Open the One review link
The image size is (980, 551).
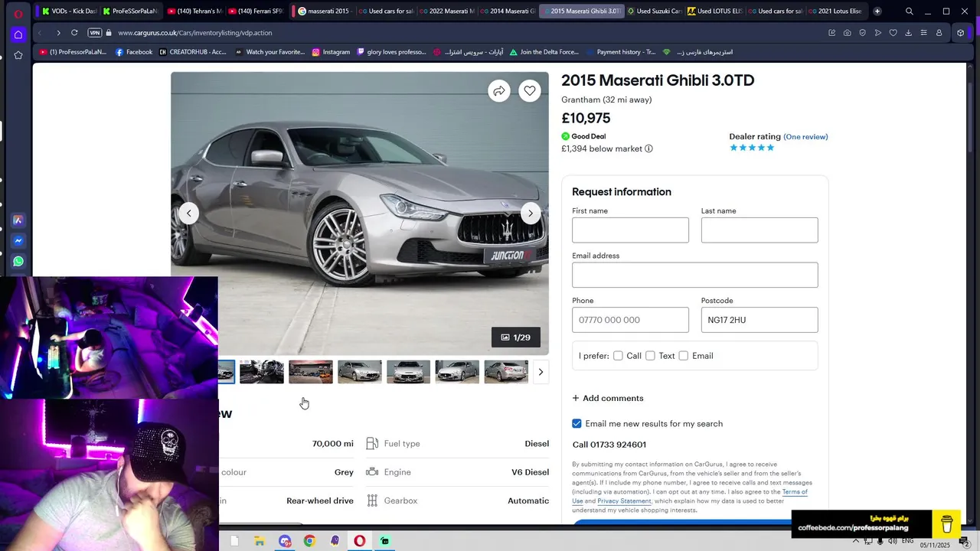(805, 137)
